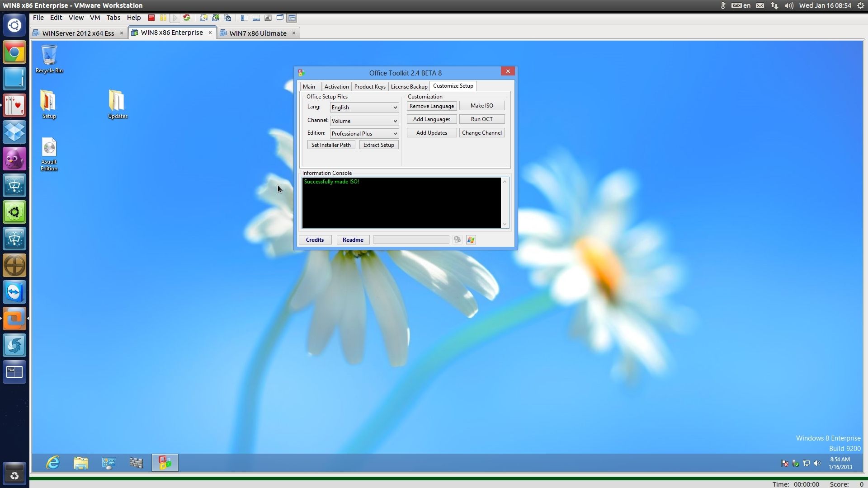868x488 pixels.
Task: Open Ubuntu Dash home from launcher
Action: (x=14, y=25)
